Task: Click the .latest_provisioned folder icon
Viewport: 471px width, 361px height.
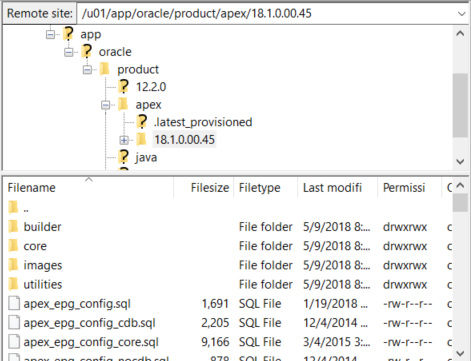Action: coord(142,122)
